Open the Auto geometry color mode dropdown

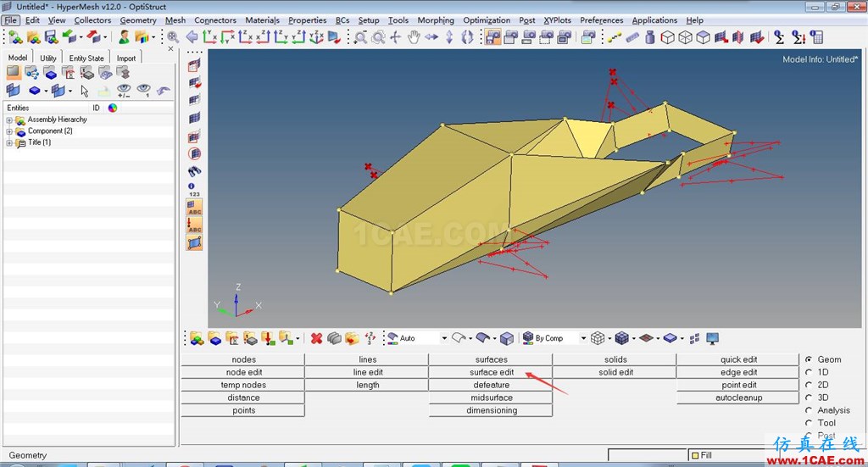coord(444,338)
